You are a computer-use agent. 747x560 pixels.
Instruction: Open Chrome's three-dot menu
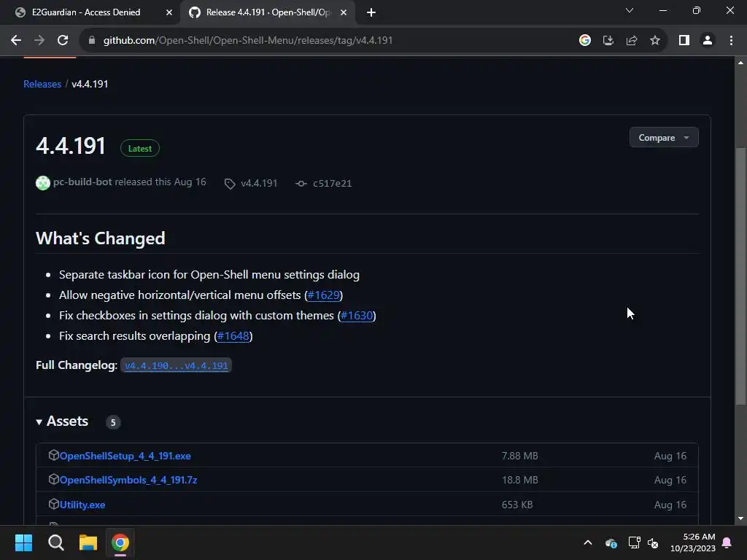tap(731, 41)
